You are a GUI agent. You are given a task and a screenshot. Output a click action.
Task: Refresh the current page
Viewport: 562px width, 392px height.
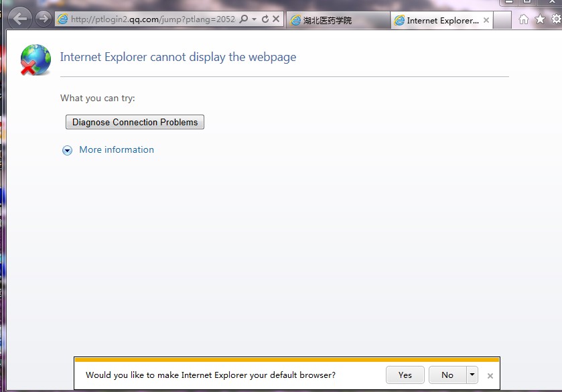(265, 19)
